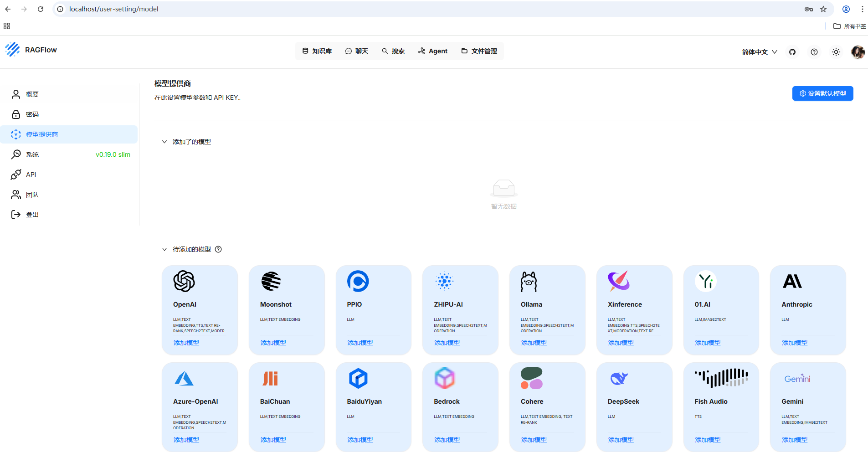Viewport: 868px width, 452px height.
Task: Click the DeepSeek whale icon
Action: tap(619, 378)
